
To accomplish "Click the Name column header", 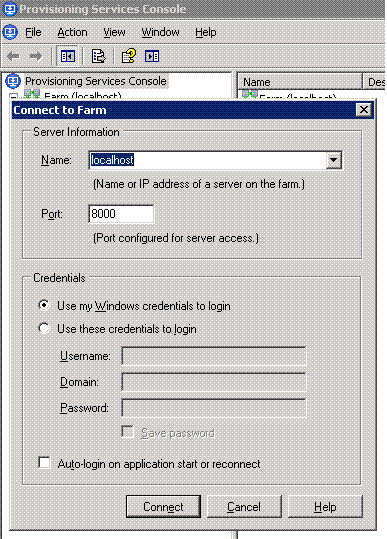I will pos(300,82).
